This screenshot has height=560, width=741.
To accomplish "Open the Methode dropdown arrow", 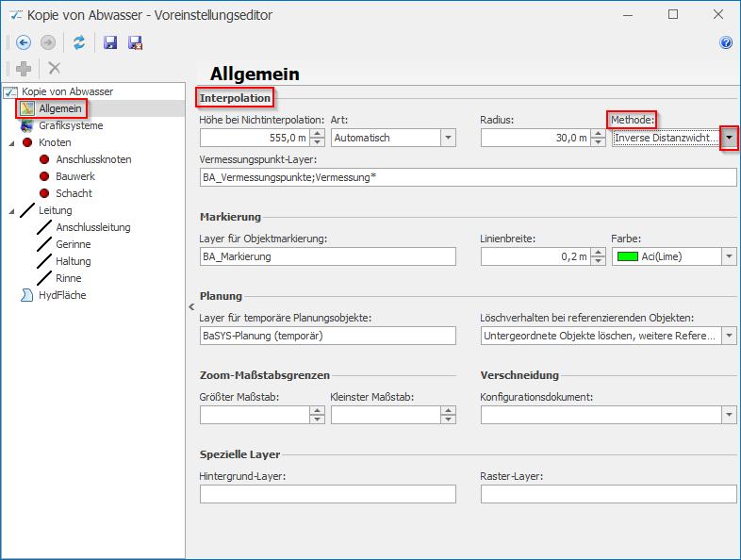I will click(729, 138).
